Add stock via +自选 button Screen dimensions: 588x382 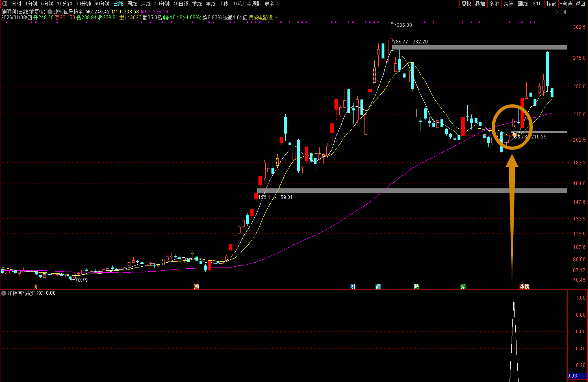566,4
